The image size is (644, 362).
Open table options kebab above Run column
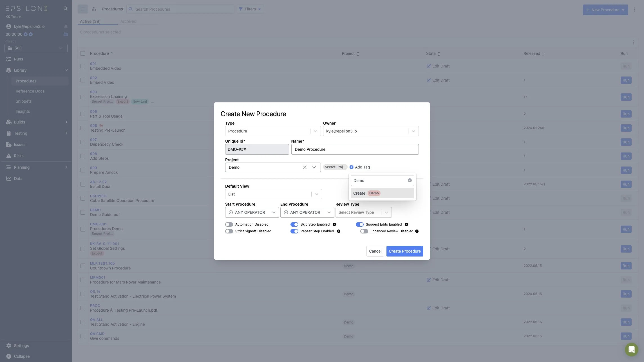634,42
